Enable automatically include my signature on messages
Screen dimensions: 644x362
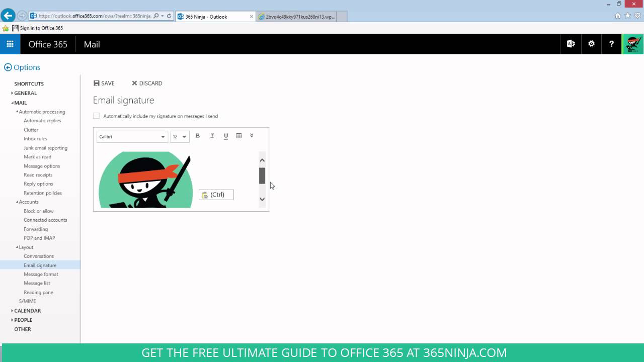pyautogui.click(x=96, y=116)
